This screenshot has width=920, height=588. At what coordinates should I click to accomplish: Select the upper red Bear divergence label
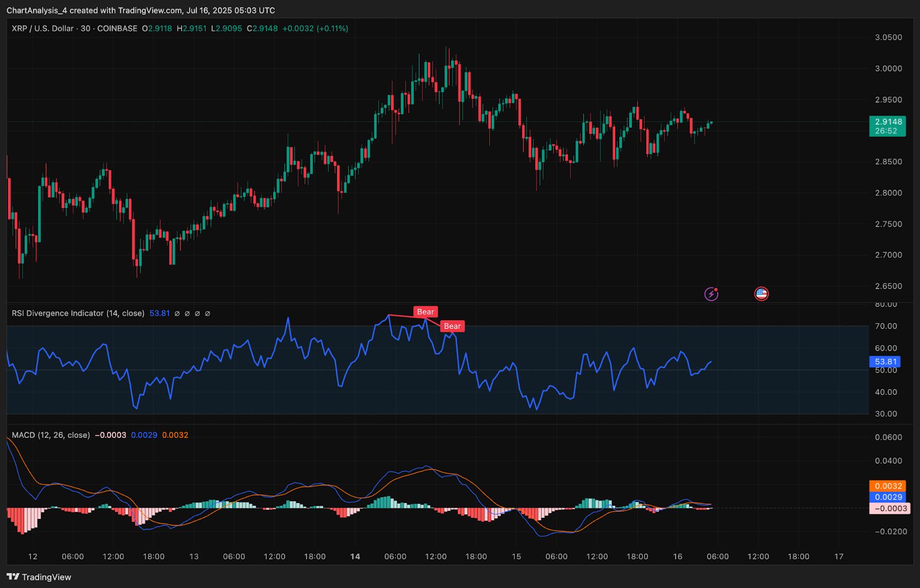tap(425, 312)
